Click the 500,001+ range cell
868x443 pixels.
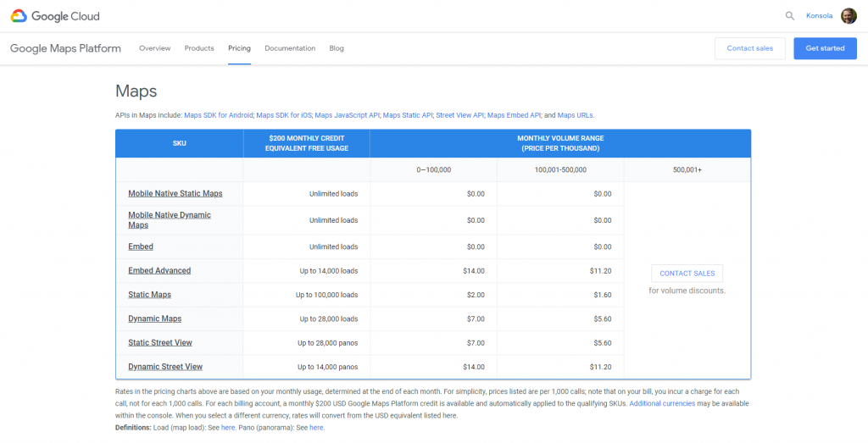687,169
